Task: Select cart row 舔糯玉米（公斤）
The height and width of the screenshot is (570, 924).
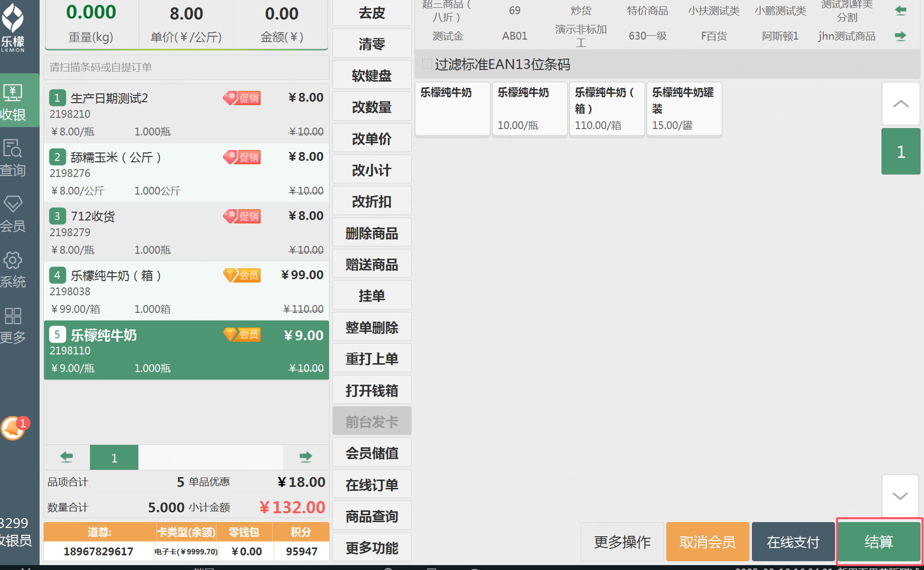Action: point(186,173)
